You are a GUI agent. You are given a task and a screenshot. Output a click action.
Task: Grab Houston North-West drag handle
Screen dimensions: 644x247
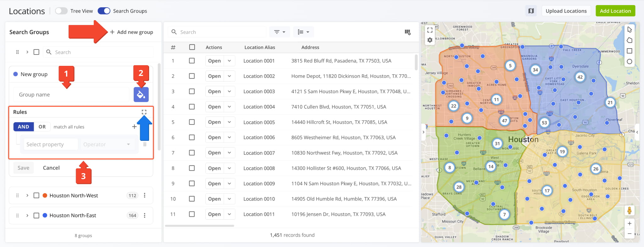[x=18, y=195]
